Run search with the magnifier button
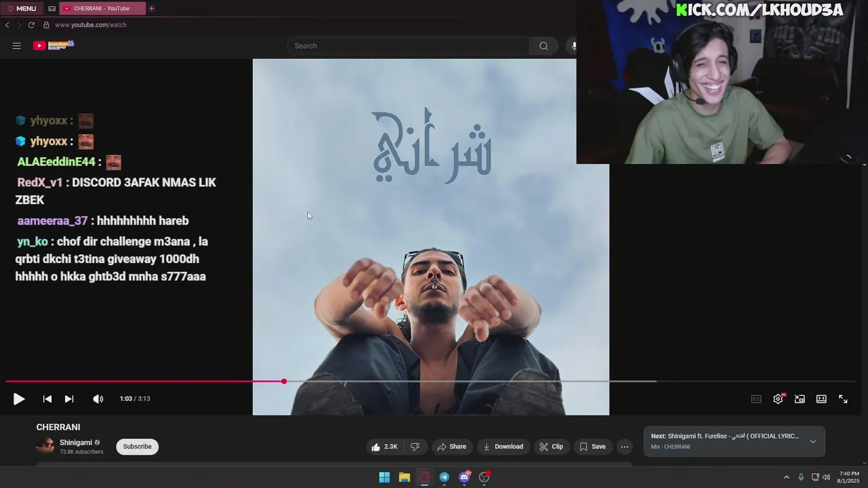 (543, 46)
